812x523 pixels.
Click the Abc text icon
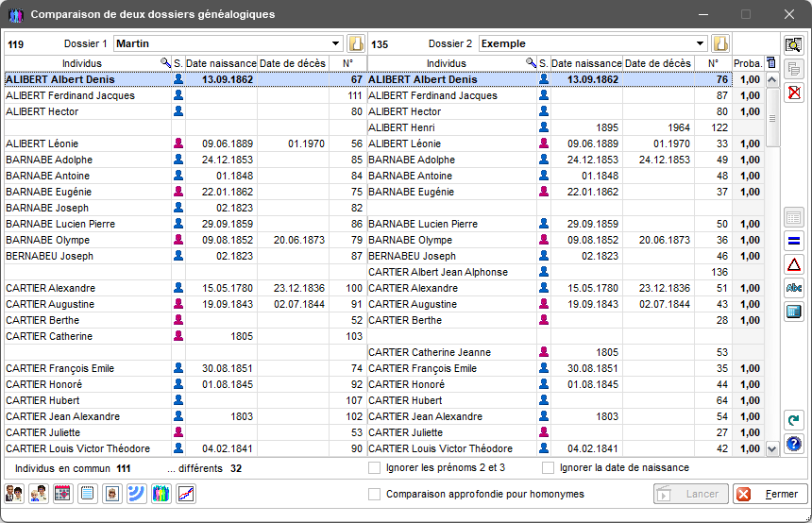coord(793,288)
